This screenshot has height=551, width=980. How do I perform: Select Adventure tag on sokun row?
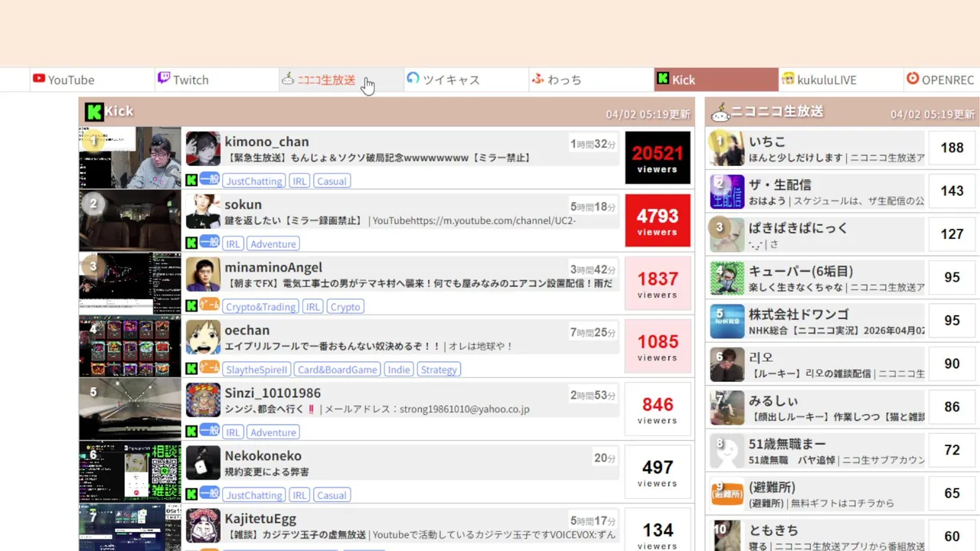point(273,244)
